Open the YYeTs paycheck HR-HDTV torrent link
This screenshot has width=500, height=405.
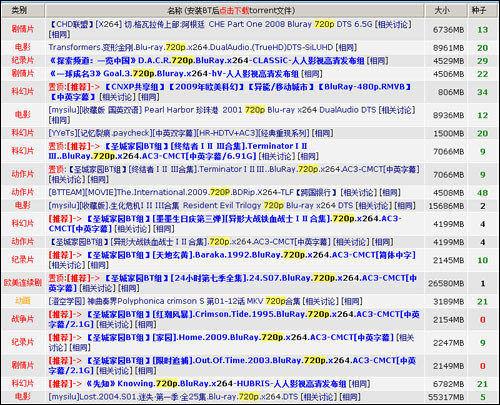point(179,133)
